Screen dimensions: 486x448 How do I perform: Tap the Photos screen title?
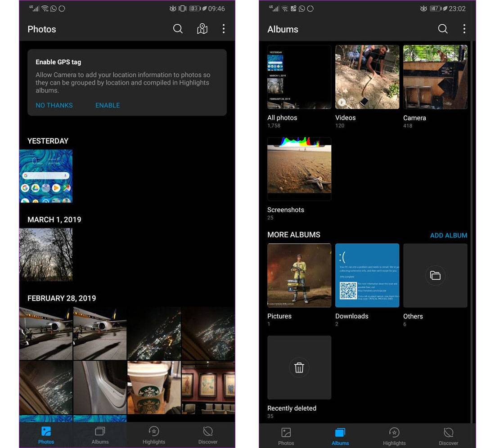pyautogui.click(x=41, y=29)
